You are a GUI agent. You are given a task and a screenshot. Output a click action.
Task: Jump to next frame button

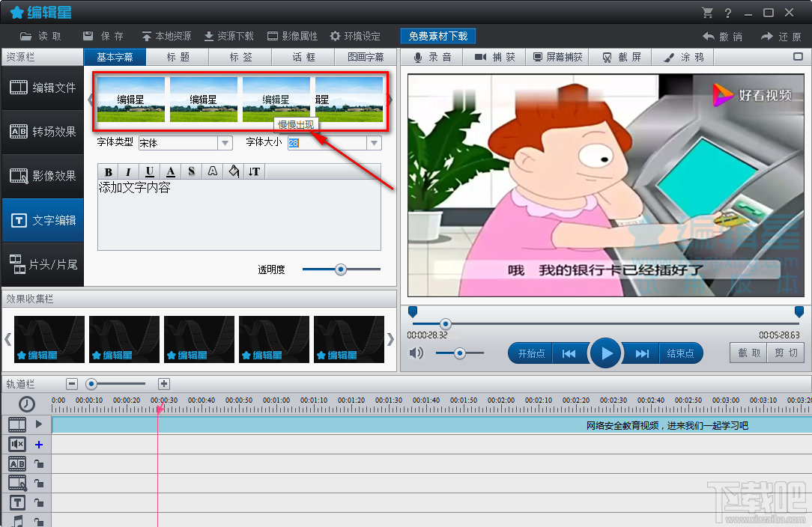pyautogui.click(x=642, y=353)
